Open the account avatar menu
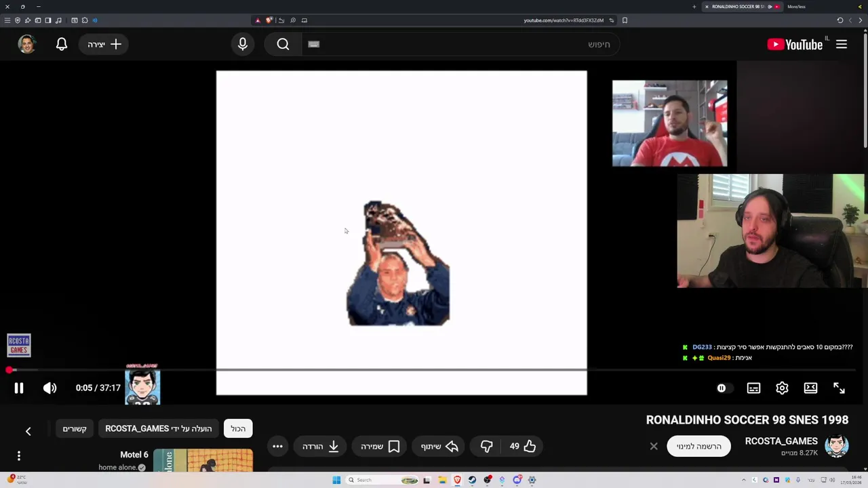The height and width of the screenshot is (488, 868). pyautogui.click(x=26, y=44)
